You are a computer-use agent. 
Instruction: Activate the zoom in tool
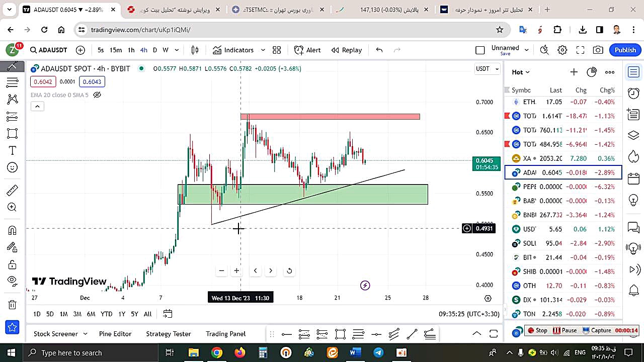click(13, 207)
